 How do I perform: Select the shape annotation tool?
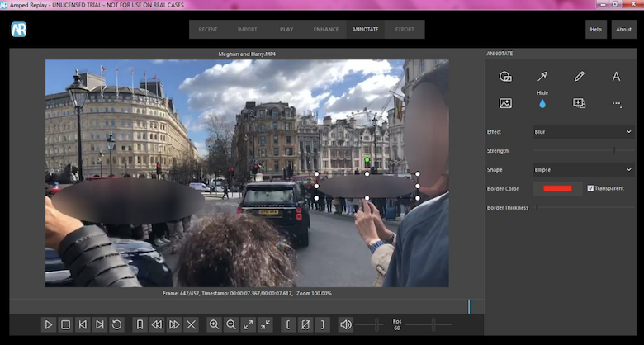[x=505, y=77]
